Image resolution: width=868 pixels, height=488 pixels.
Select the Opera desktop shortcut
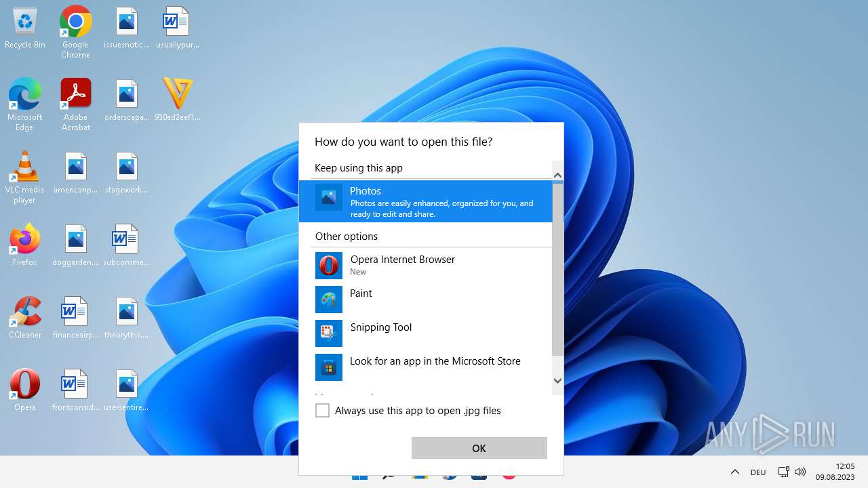(x=25, y=390)
